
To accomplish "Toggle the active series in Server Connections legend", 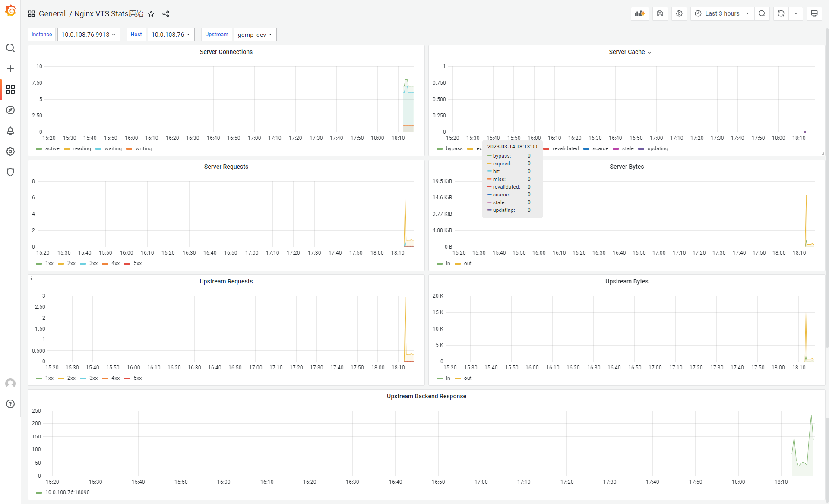I will pos(52,148).
